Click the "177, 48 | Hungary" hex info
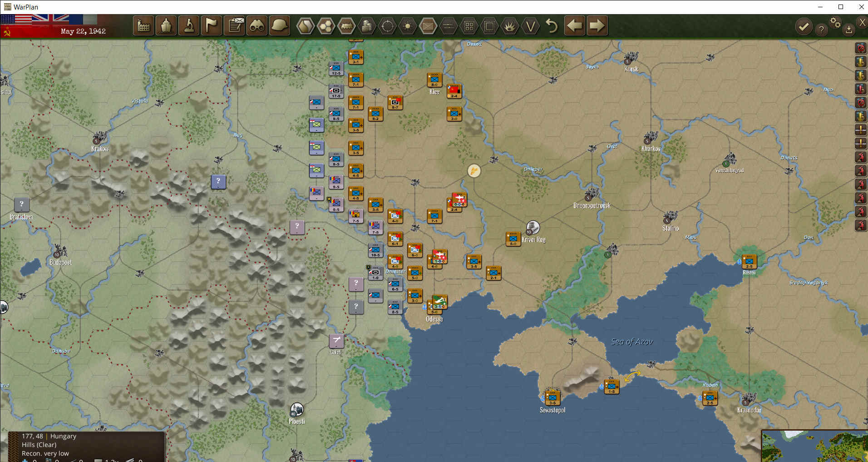This screenshot has width=868, height=462. [49, 436]
